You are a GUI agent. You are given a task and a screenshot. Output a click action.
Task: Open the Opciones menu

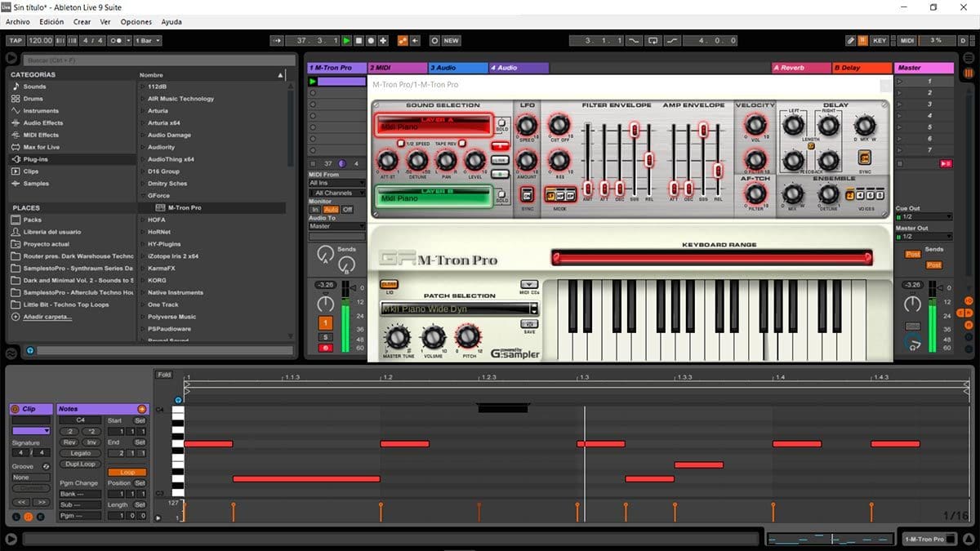[x=136, y=22]
